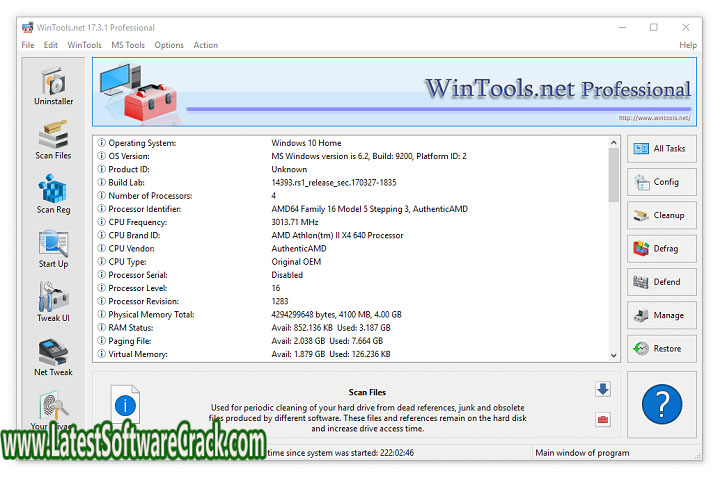Click the Defend button

(x=662, y=282)
